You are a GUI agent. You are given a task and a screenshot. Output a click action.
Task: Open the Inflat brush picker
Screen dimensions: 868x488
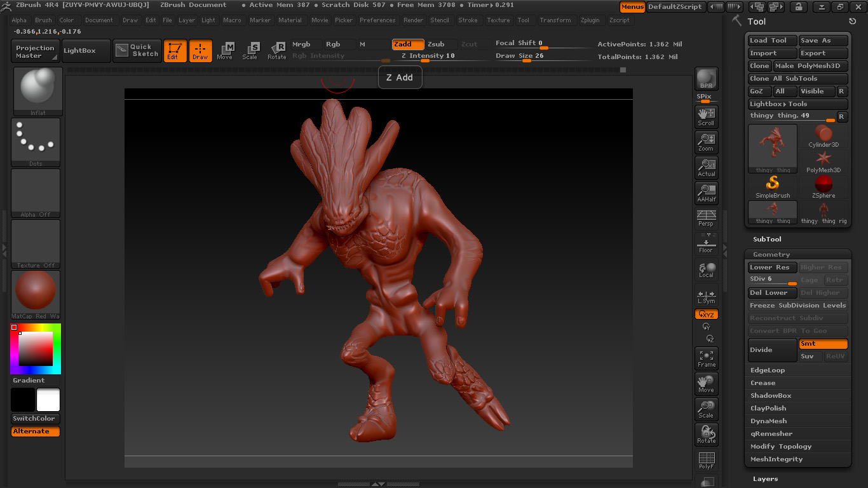(37, 91)
